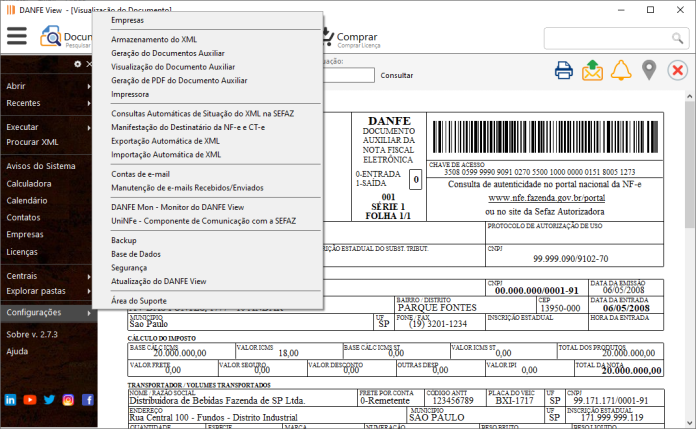The image size is (696, 429).
Task: Open Sobre v. 2.7.3
Action: tap(32, 334)
